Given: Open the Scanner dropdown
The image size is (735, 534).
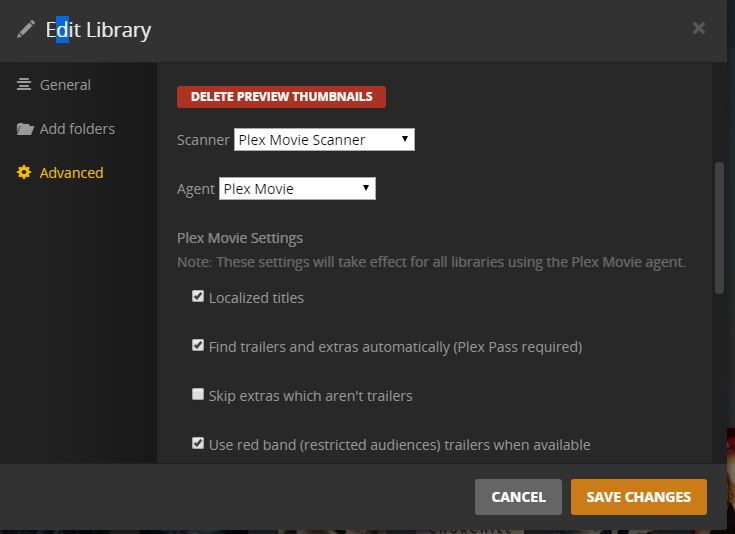Looking at the screenshot, I should point(324,140).
